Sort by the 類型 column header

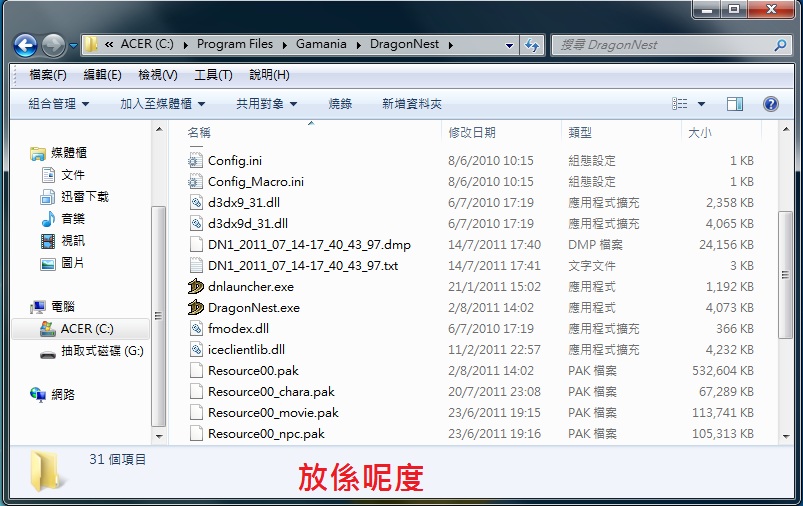coord(580,133)
